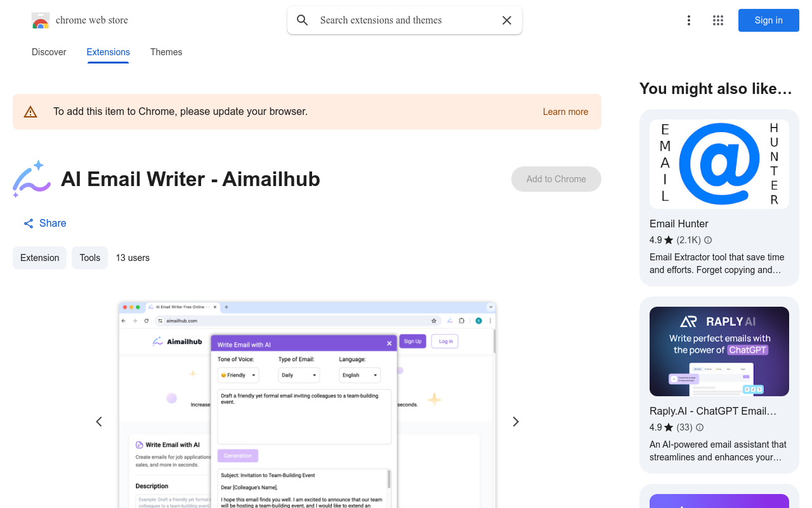The height and width of the screenshot is (508, 812).
Task: Click info icon next to Raply.AI rating
Action: tap(700, 427)
